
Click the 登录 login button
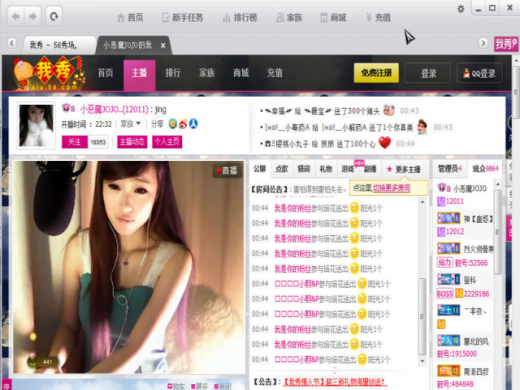coord(428,73)
